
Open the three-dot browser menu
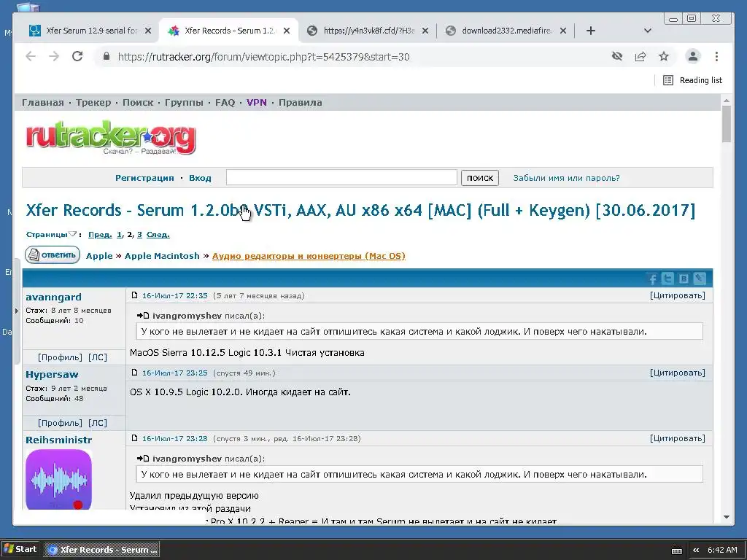tap(716, 57)
